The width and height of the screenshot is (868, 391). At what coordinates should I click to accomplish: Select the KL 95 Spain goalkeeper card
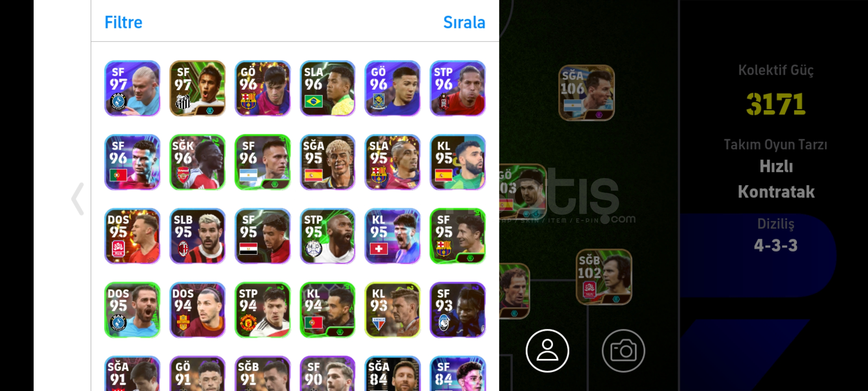(x=458, y=162)
